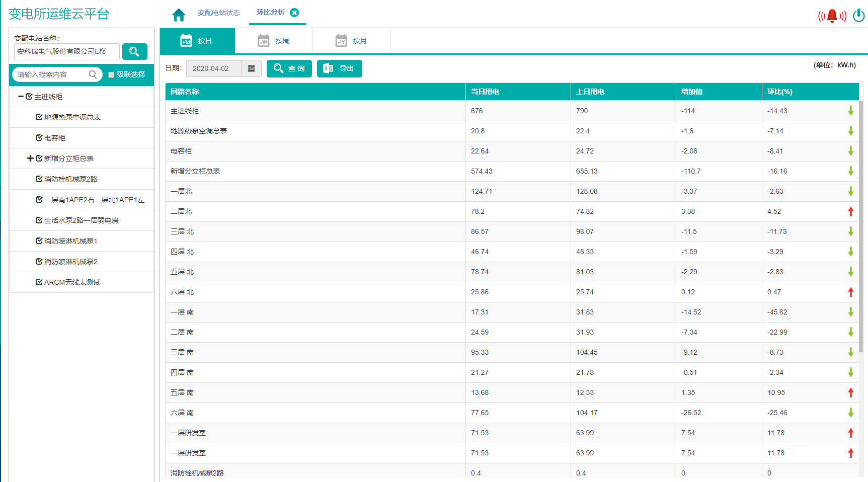This screenshot has height=482, width=868.
Task: Go to the home page icon
Action: point(179,15)
